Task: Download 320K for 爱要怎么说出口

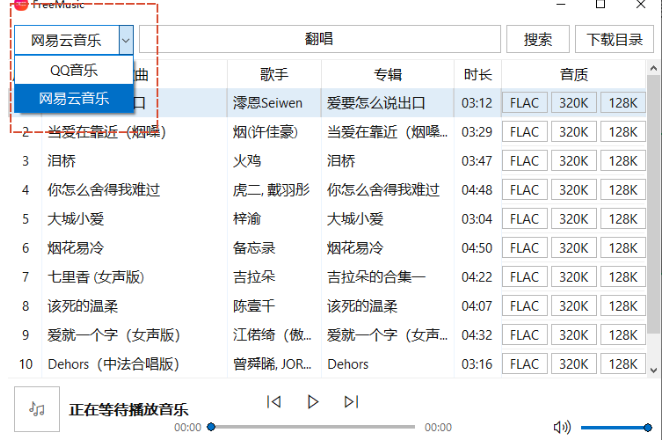Action: pyautogui.click(x=574, y=103)
